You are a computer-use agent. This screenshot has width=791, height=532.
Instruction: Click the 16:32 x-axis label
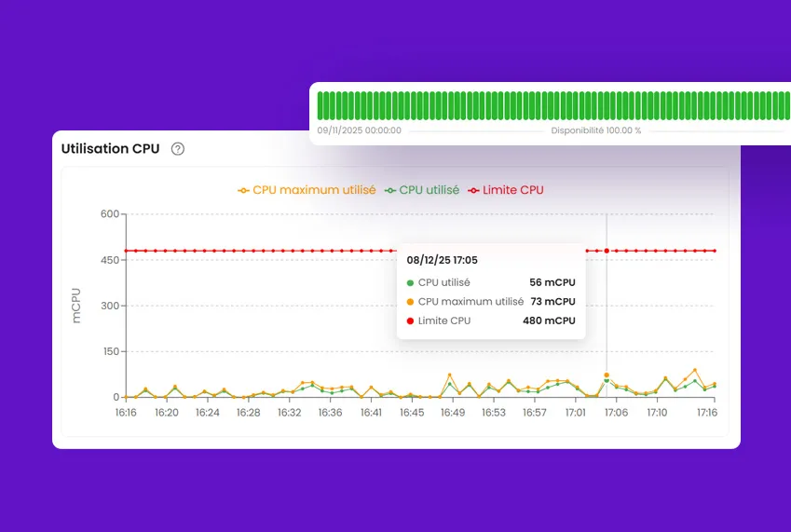click(x=289, y=413)
